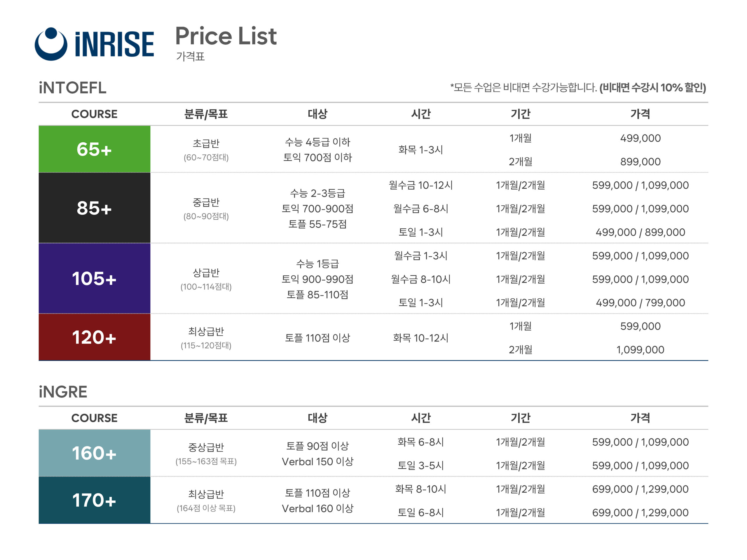Click the 가격 header in iNTOEFL table
This screenshot has width=747, height=560.
tap(640, 114)
